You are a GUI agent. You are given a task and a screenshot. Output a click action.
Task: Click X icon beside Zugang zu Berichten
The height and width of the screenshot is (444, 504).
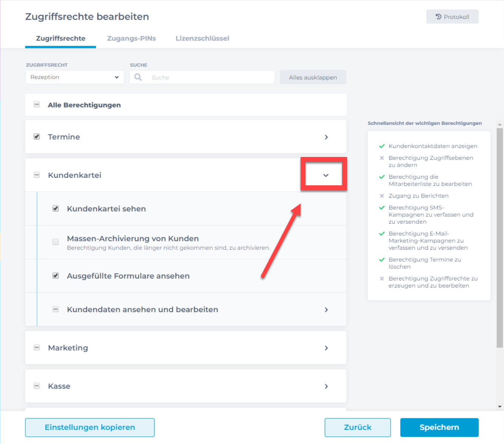[382, 196]
